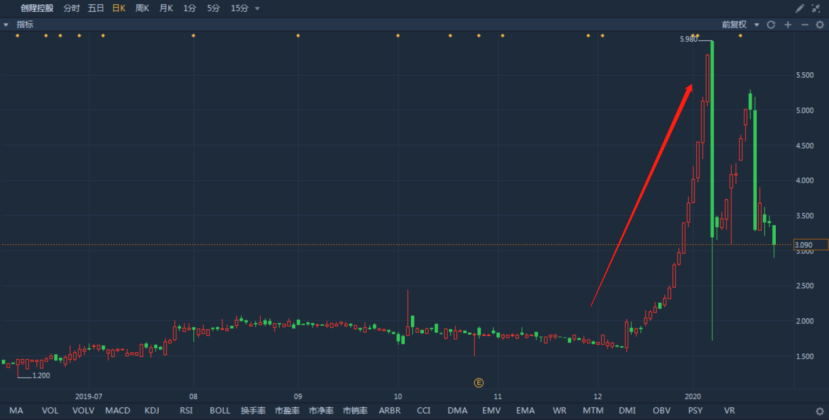Select the 月K period tab
Image resolution: width=829 pixels, height=420 pixels.
coord(166,8)
